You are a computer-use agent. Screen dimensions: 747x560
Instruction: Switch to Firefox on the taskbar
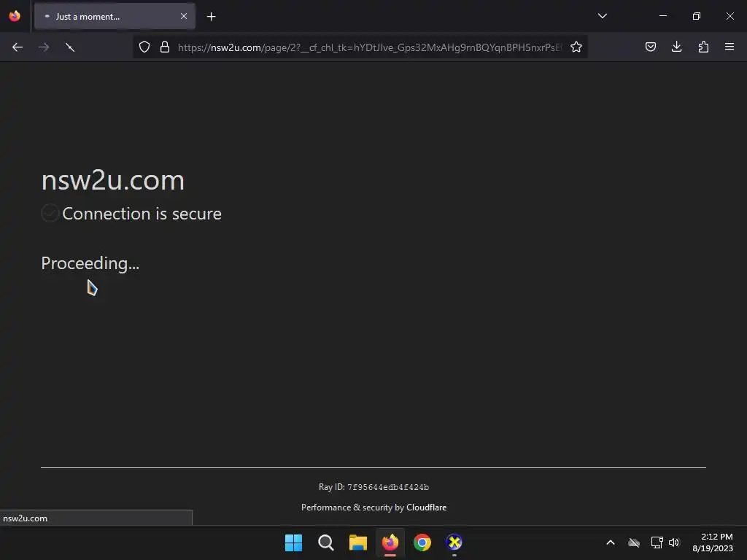point(390,542)
